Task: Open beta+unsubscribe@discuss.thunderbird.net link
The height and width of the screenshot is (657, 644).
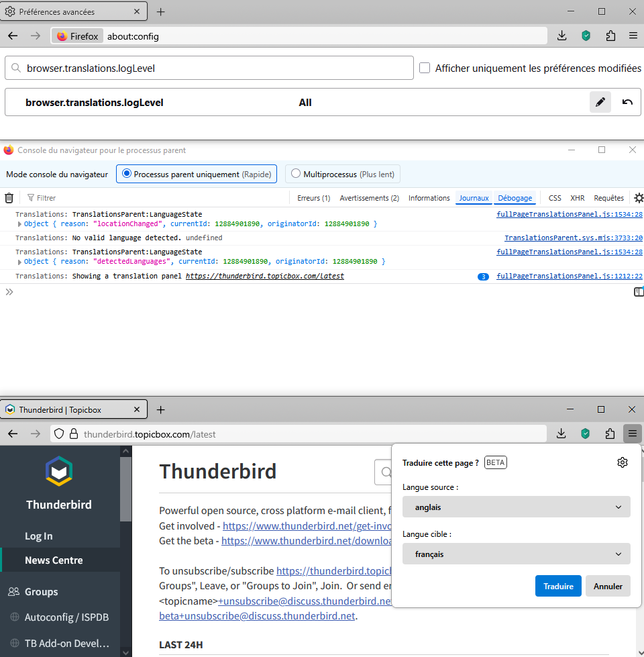Action: click(x=257, y=616)
